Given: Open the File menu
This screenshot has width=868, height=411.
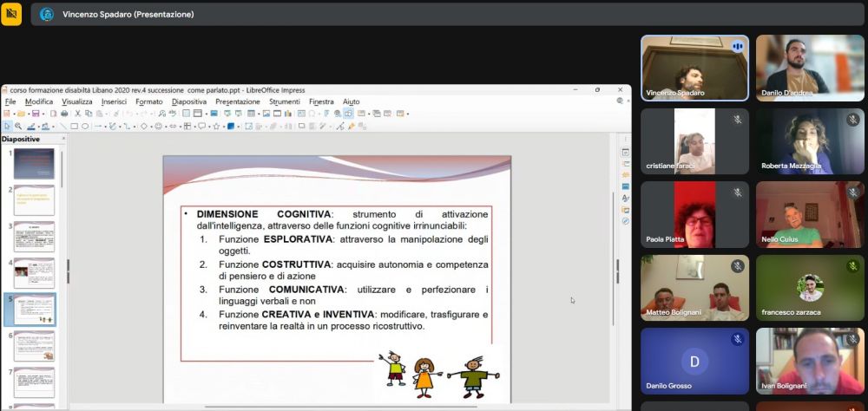Looking at the screenshot, I should (10, 101).
